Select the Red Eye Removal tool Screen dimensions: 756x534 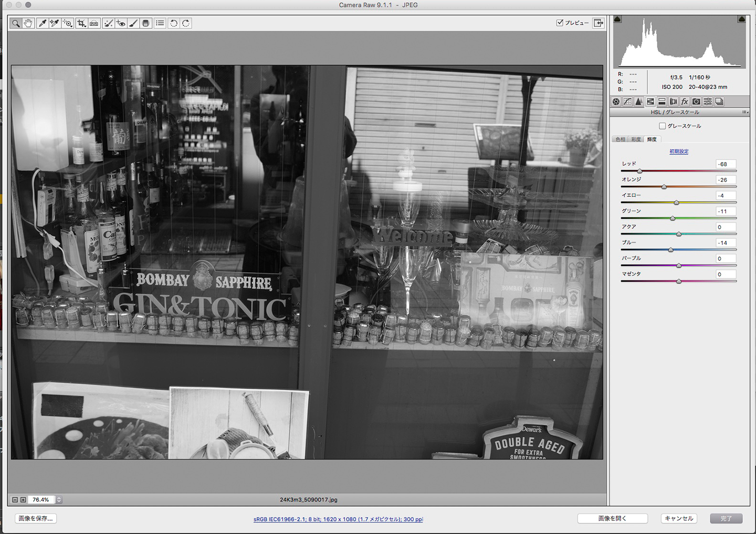[x=121, y=23]
